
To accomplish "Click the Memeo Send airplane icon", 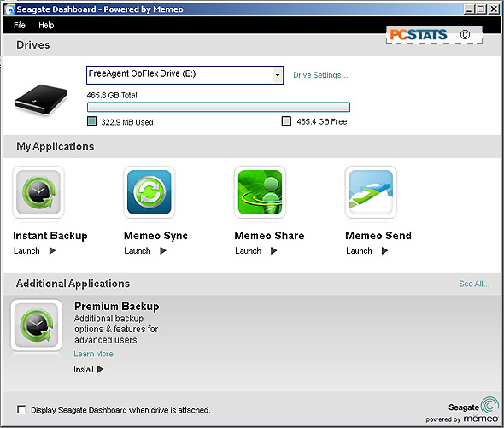I will 371,192.
